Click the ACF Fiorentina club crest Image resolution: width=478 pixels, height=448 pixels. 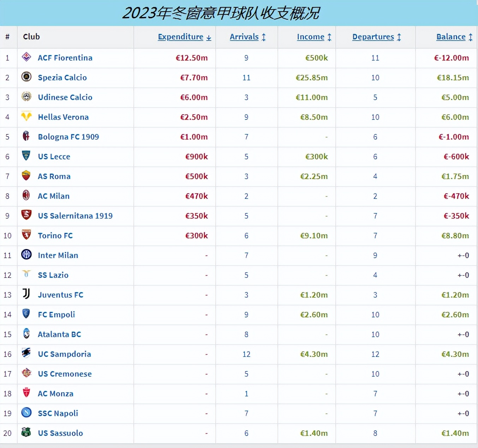(26, 57)
